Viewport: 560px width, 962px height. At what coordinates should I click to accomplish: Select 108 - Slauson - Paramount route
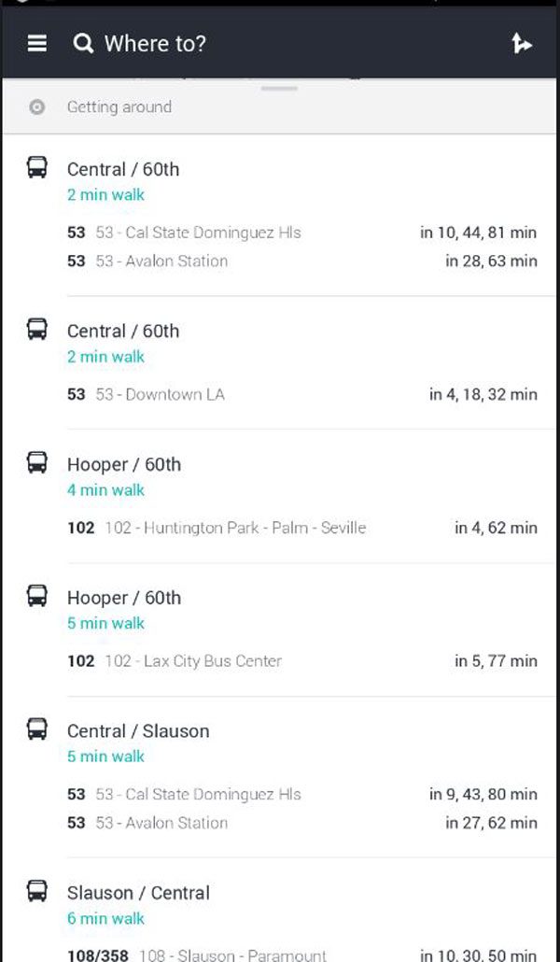232,955
